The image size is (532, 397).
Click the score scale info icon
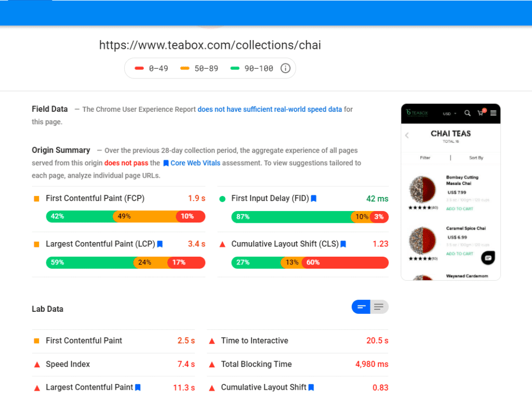[x=285, y=68]
